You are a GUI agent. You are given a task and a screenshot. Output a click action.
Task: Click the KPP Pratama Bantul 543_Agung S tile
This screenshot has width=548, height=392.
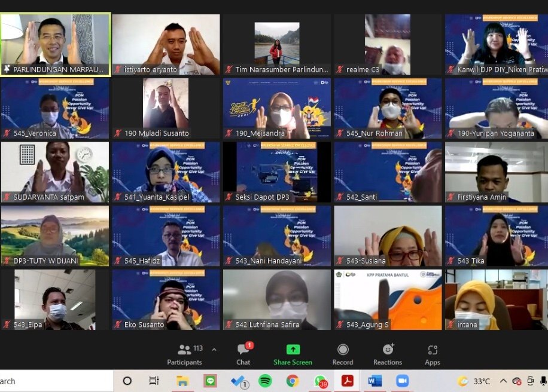(x=388, y=299)
